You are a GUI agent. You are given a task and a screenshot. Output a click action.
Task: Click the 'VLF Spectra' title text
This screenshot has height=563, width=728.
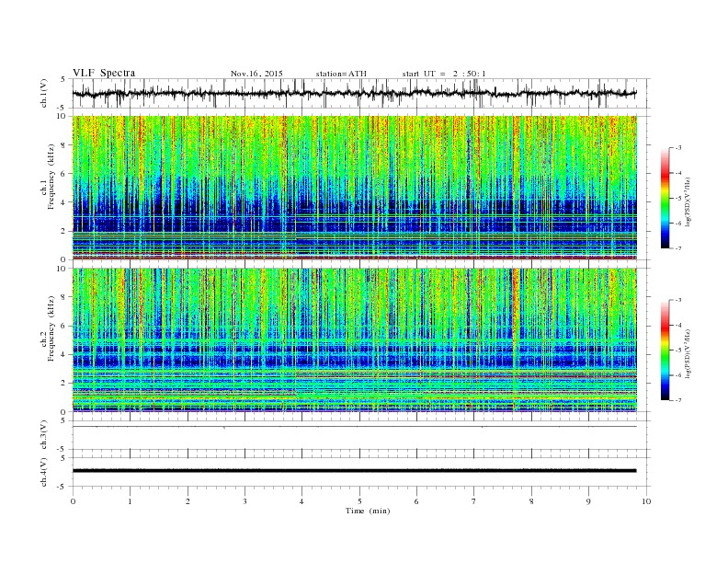tap(104, 73)
